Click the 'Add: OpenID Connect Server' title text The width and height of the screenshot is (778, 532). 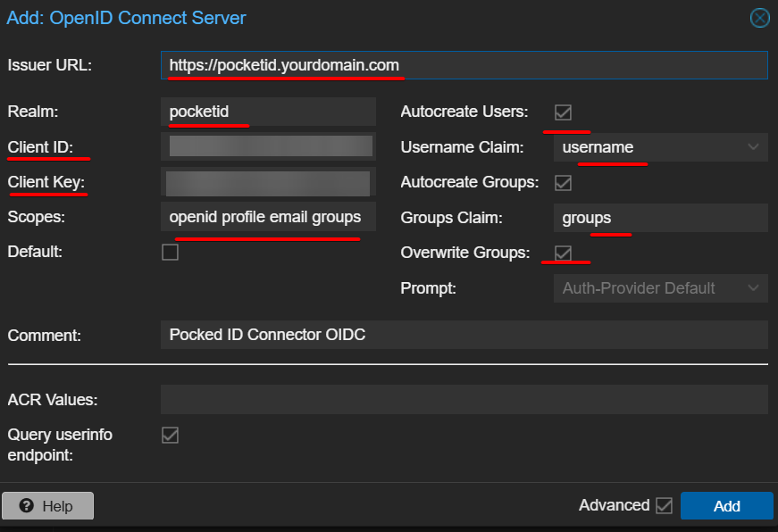126,18
